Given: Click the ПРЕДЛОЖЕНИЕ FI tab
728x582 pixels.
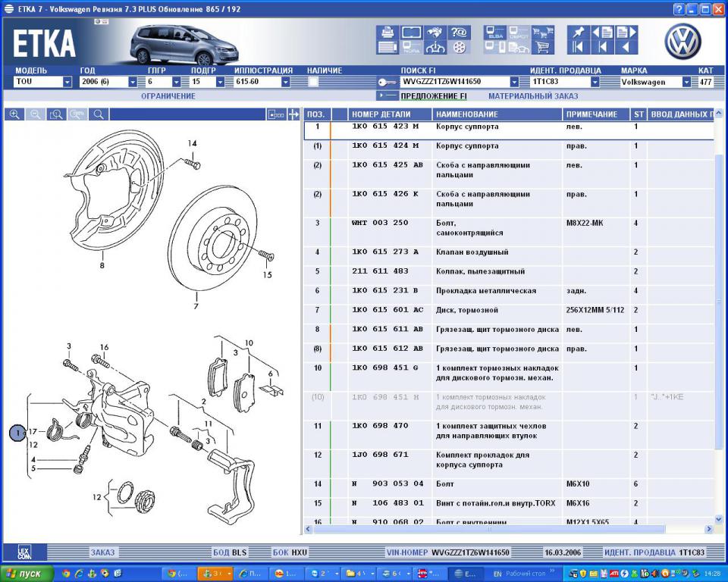Looking at the screenshot, I should 434,96.
